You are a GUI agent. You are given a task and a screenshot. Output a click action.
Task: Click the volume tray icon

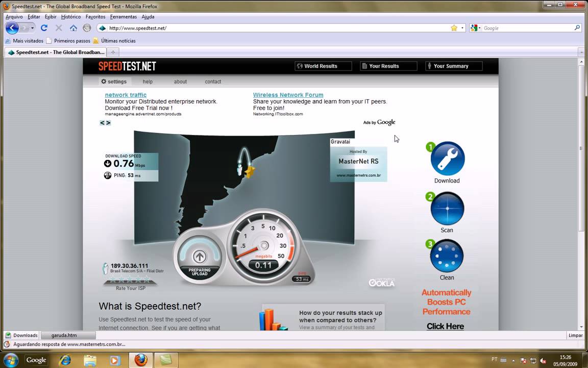[x=543, y=360]
